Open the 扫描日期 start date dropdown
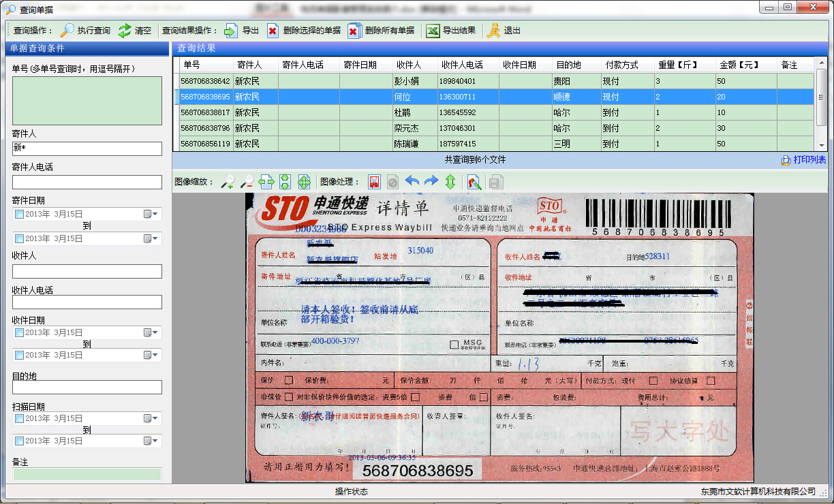This screenshot has width=834, height=504. (151, 419)
